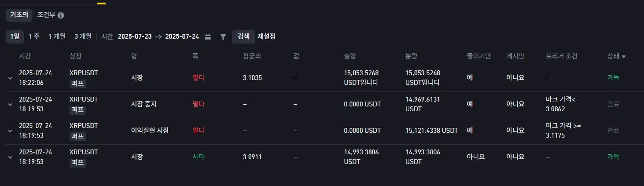Open the calendar date picker icon
Screen dimensions: 644x186
(208, 36)
